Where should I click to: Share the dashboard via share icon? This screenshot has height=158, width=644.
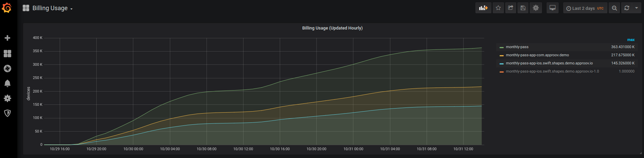511,8
